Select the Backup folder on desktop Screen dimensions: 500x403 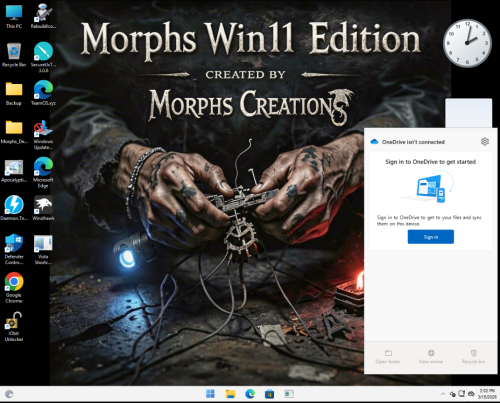(x=14, y=93)
